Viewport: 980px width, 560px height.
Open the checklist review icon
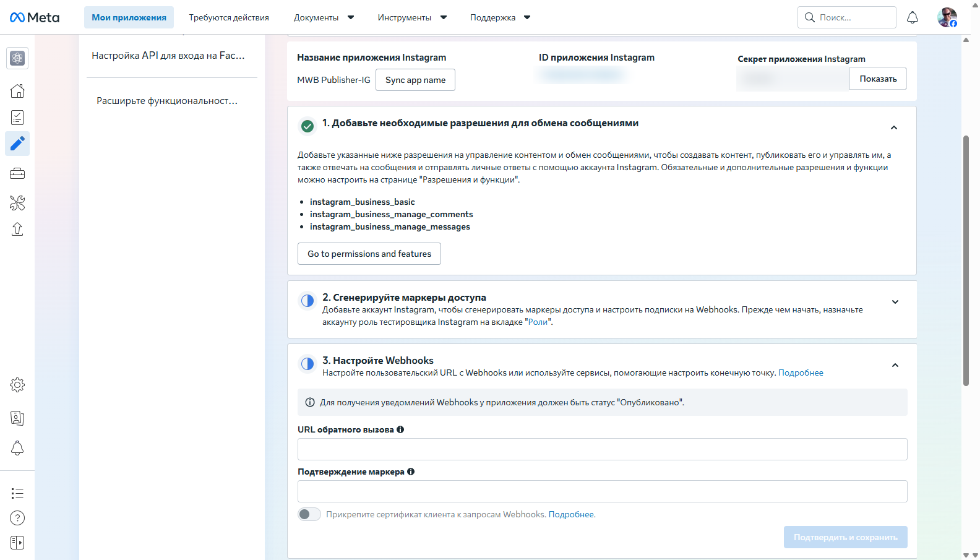pos(17,118)
